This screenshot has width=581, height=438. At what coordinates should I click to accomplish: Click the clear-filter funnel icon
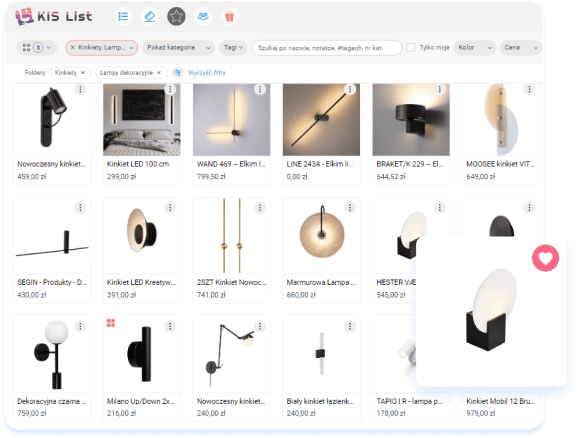[178, 73]
